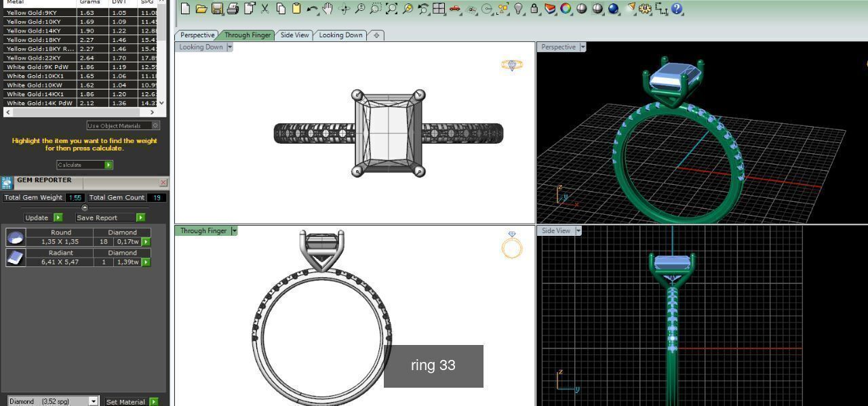Click Zoom Extents icon
The height and width of the screenshot is (406, 868).
tap(391, 9)
